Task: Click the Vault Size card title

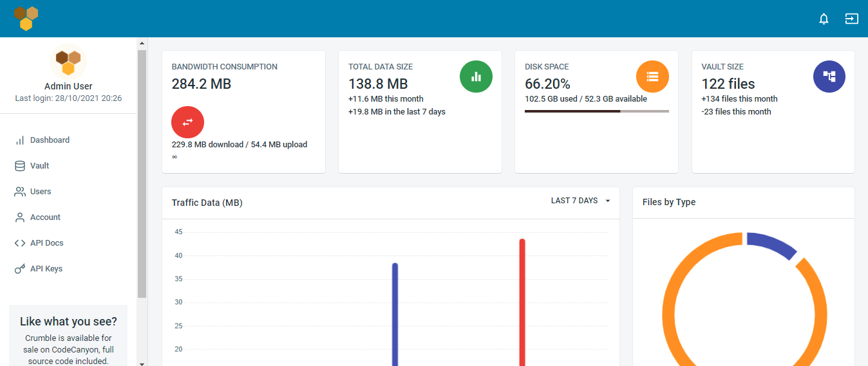Action: [x=722, y=67]
